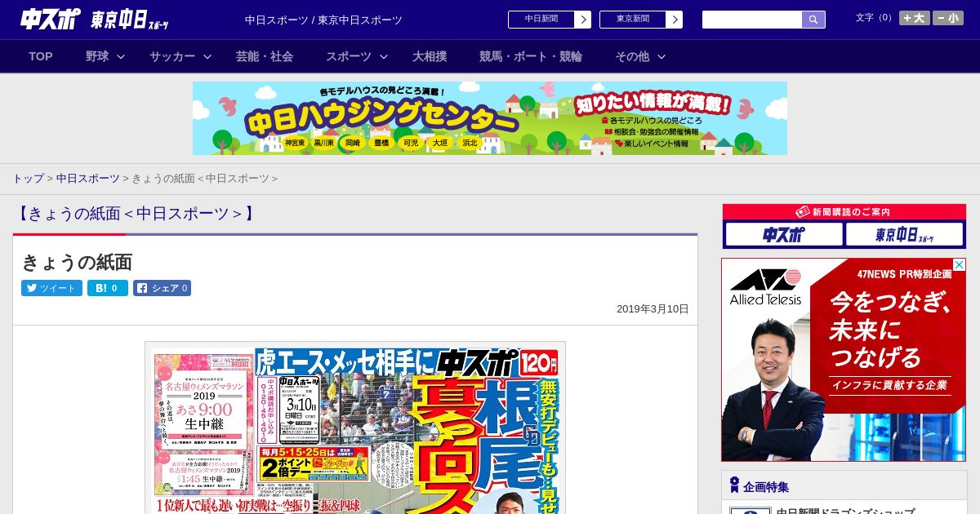Open the Allied Telesis advertisement
980x514 pixels.
click(844, 360)
